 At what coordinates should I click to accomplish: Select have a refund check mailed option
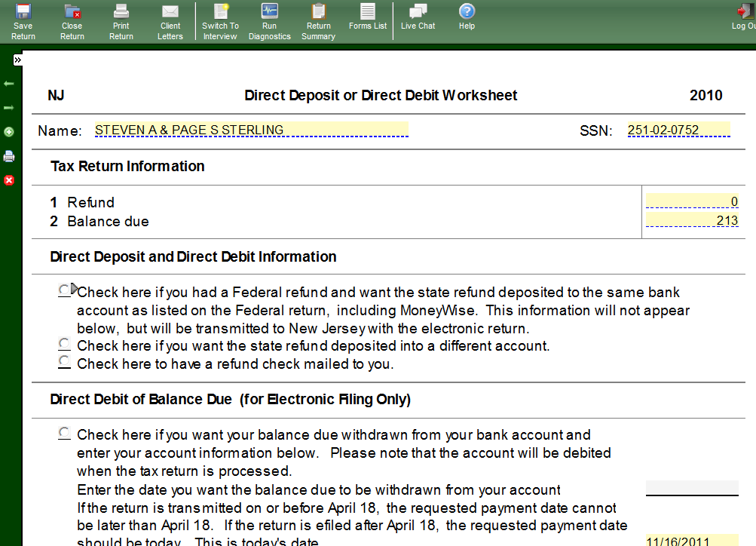coord(65,363)
